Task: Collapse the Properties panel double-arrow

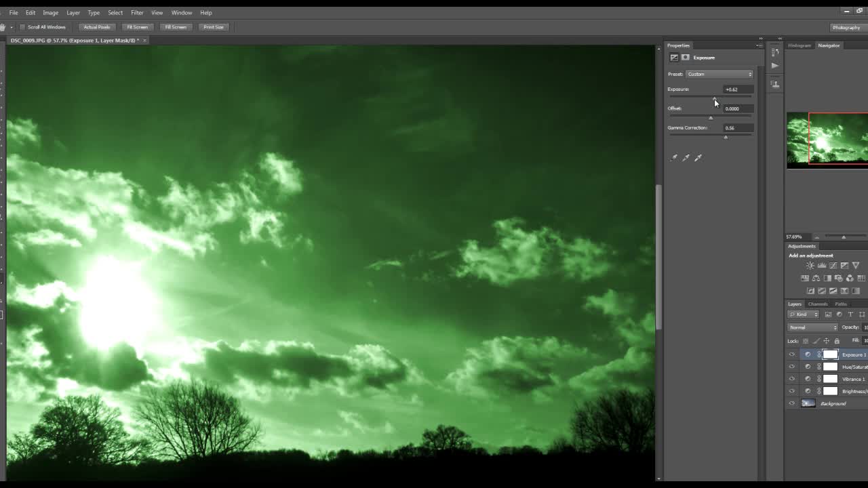Action: click(760, 39)
